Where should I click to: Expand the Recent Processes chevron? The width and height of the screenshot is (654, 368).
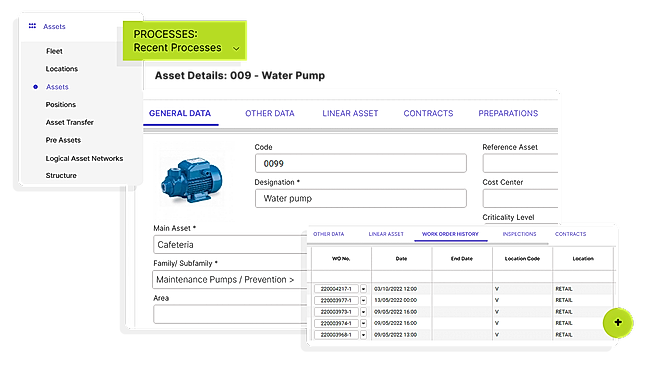pyautogui.click(x=236, y=48)
